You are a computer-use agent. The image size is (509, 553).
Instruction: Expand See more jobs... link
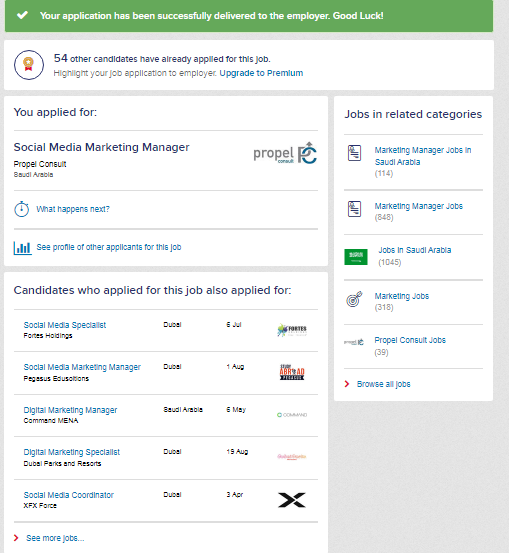point(55,538)
